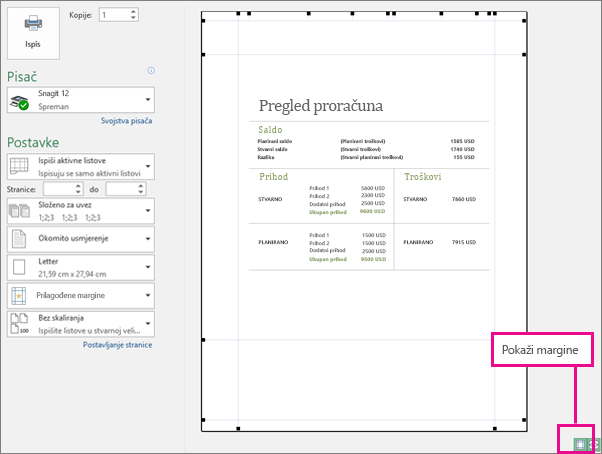
Task: Click the Kopije number field
Action: (x=114, y=15)
